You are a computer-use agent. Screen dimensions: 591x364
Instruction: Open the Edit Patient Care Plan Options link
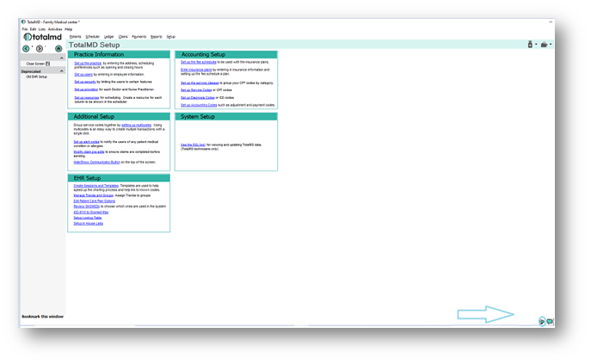coord(95,201)
